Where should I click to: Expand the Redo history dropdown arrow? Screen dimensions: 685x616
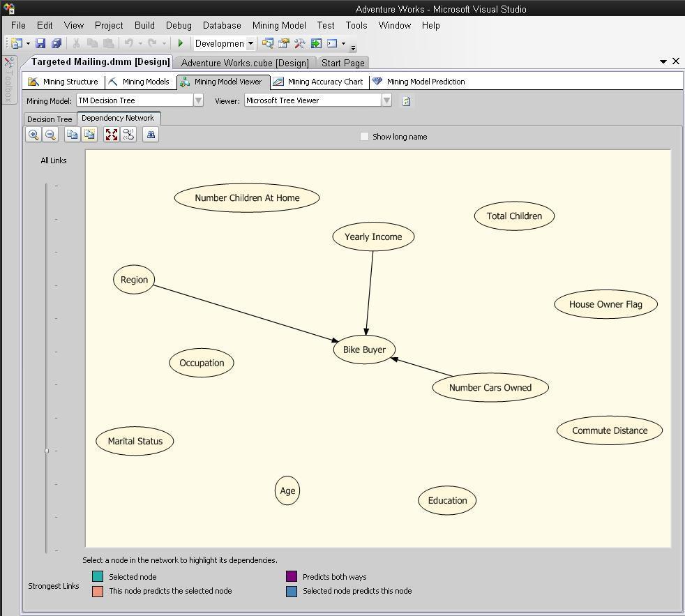tap(164, 43)
